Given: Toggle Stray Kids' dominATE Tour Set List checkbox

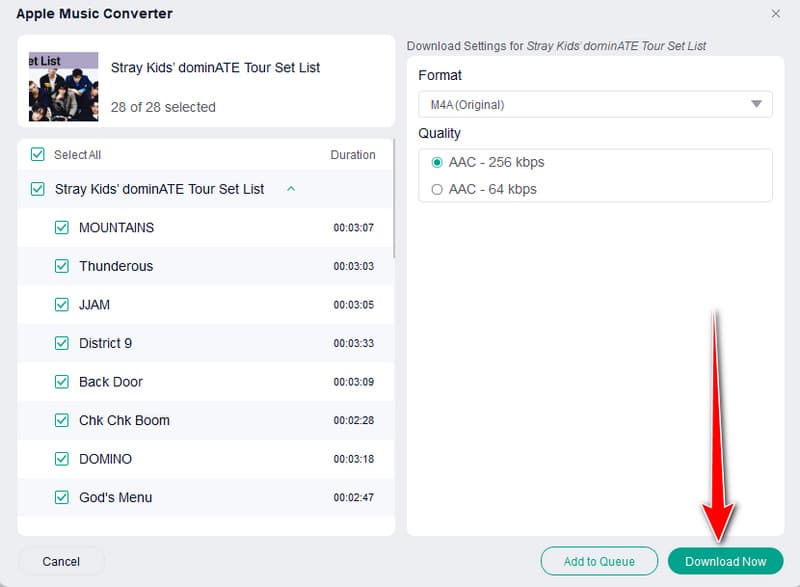Looking at the screenshot, I should 38,189.
